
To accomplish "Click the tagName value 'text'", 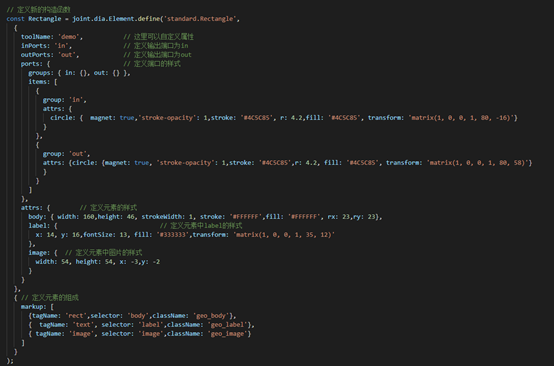I will pos(83,325).
